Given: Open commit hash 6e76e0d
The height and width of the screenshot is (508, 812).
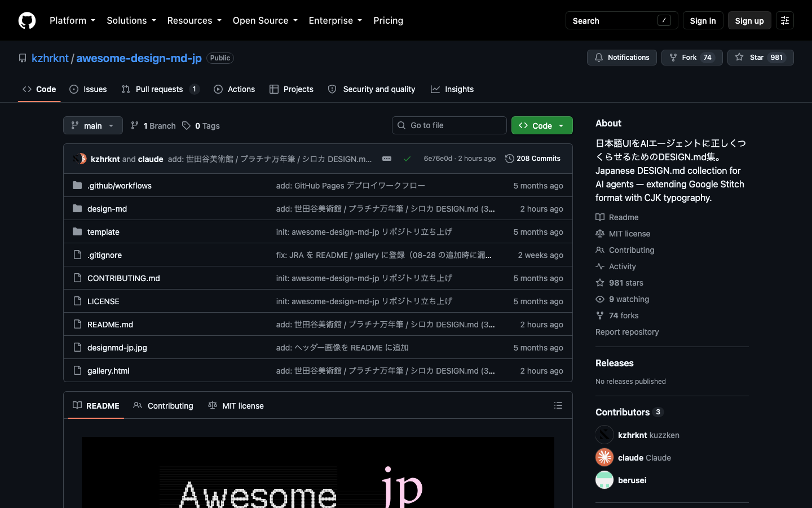Looking at the screenshot, I should [438, 159].
